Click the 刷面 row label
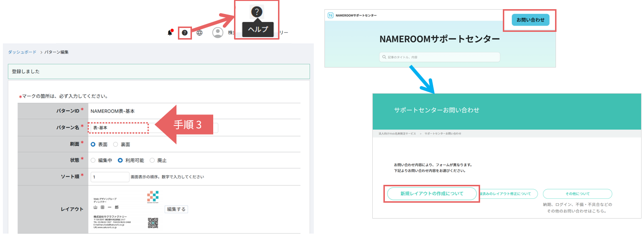 pos(75,144)
